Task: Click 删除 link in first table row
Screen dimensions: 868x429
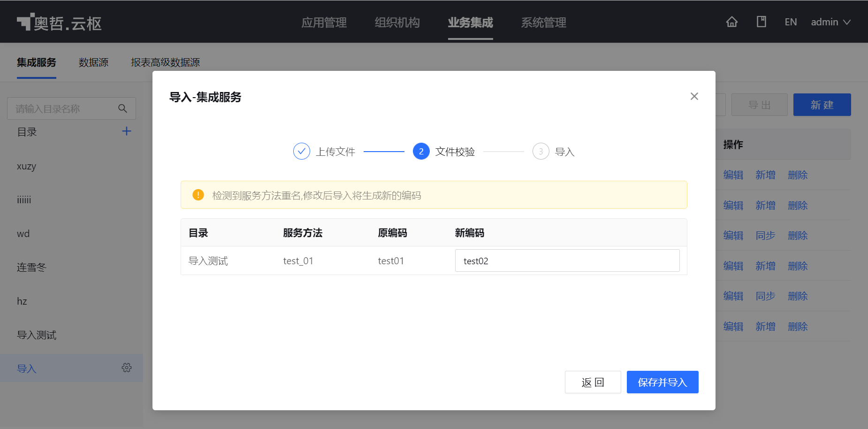Action: (798, 175)
